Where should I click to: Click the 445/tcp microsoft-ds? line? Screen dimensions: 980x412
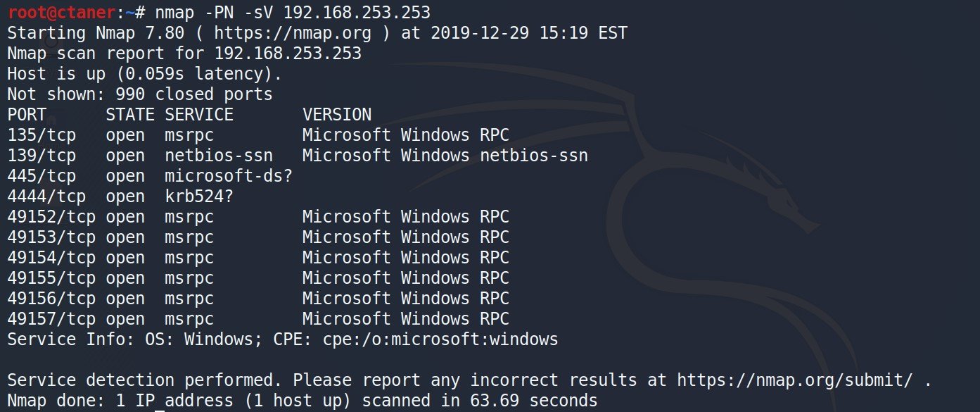150,176
